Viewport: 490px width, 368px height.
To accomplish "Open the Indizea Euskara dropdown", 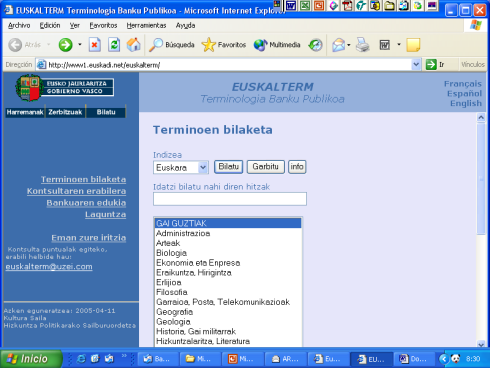I will click(x=203, y=167).
